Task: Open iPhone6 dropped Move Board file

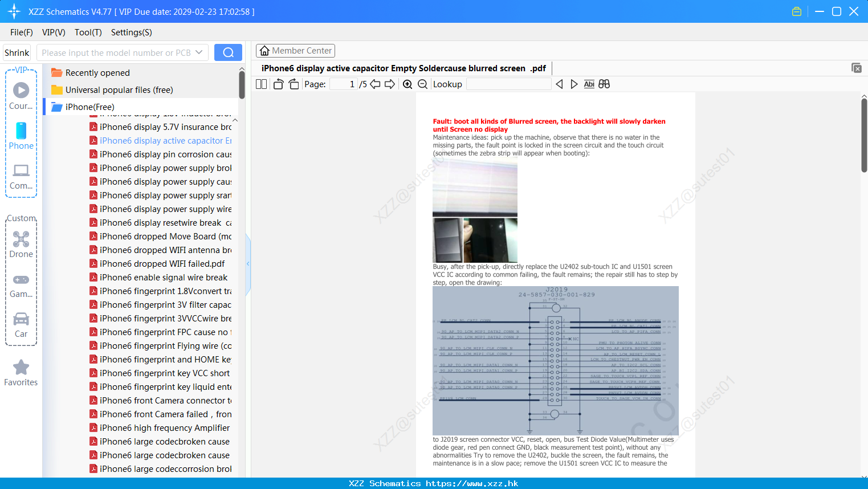Action: coord(161,237)
